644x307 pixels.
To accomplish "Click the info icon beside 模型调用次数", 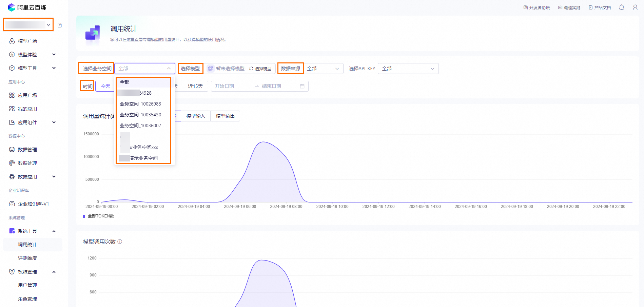I will tap(120, 242).
